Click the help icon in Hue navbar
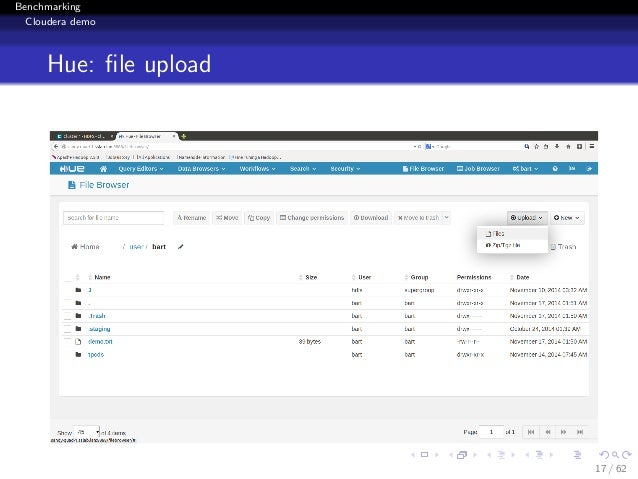638x479 pixels. [x=555, y=168]
